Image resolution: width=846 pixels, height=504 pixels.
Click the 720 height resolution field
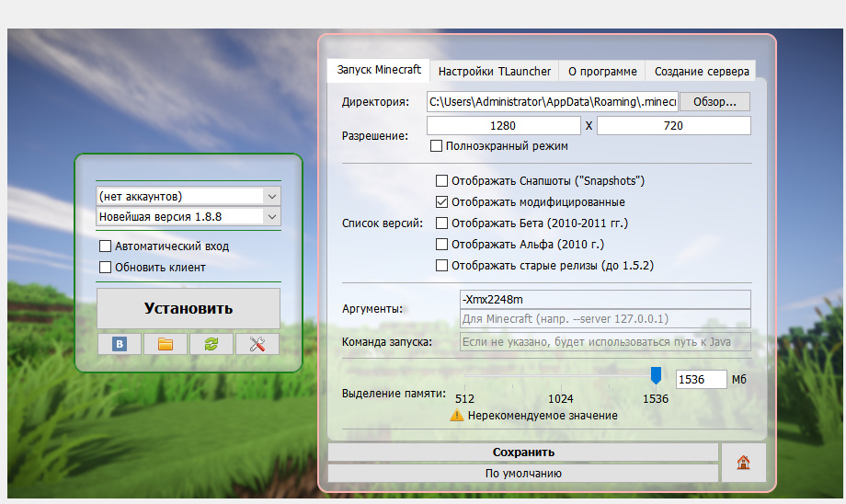click(673, 125)
